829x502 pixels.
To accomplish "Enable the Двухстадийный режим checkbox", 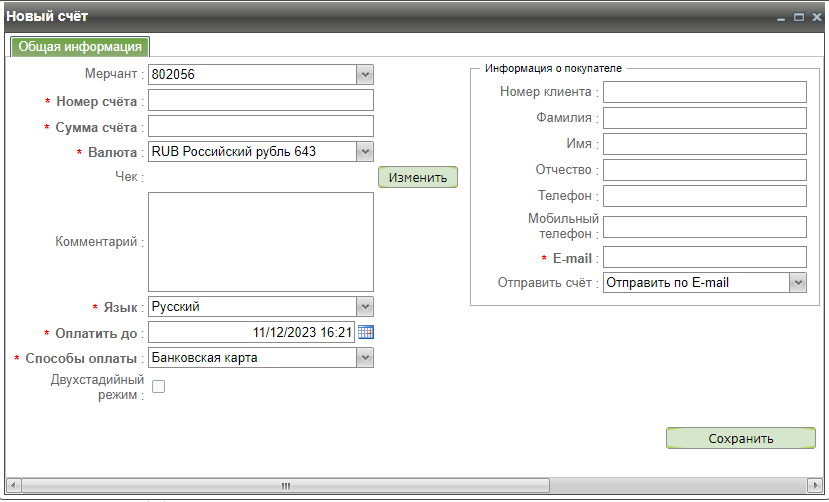I will [158, 387].
